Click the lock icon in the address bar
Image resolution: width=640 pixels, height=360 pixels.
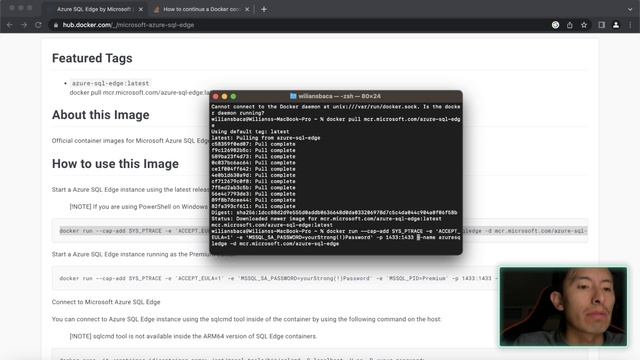pyautogui.click(x=56, y=25)
